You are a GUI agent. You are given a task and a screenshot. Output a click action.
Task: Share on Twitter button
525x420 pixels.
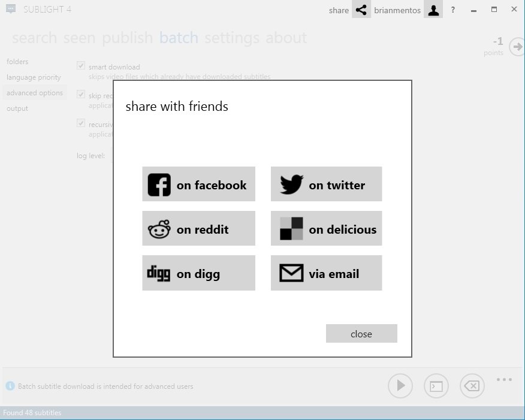[x=326, y=184]
